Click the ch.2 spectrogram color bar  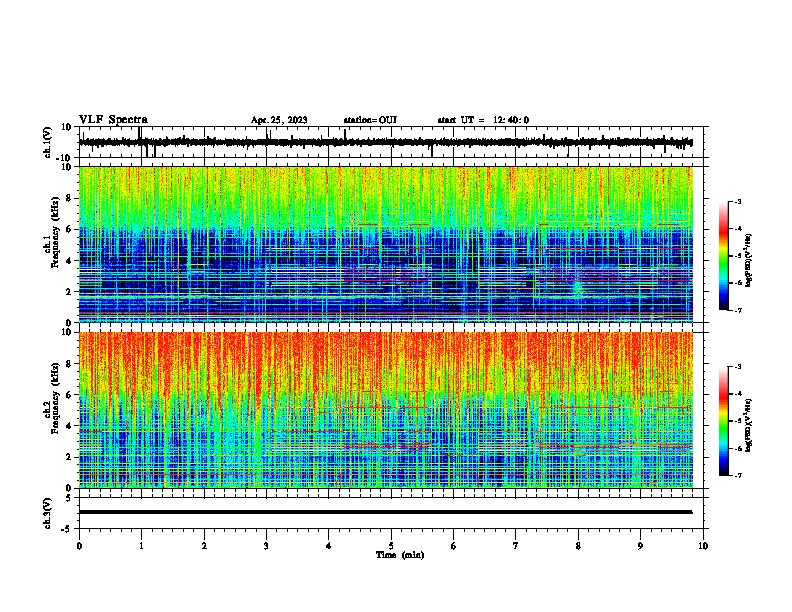pos(724,421)
